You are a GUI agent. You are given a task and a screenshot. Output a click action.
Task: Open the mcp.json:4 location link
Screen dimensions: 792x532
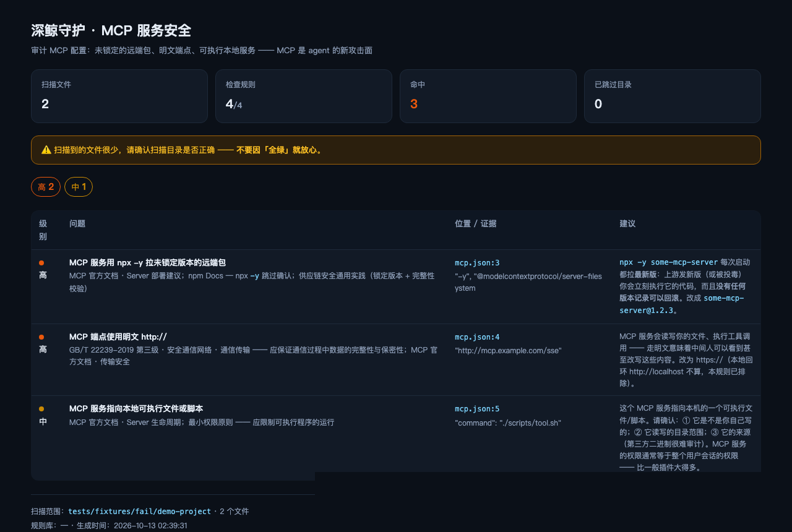tap(477, 337)
